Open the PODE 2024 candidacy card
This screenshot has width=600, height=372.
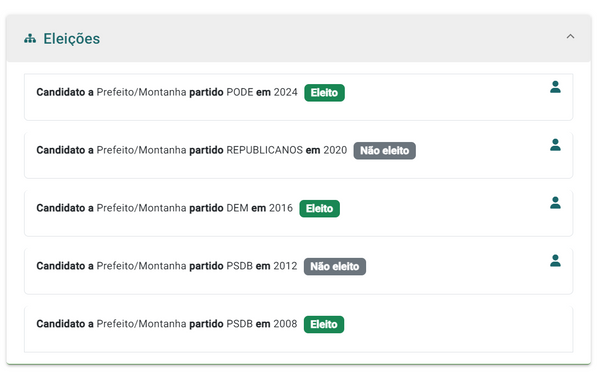[x=298, y=97]
